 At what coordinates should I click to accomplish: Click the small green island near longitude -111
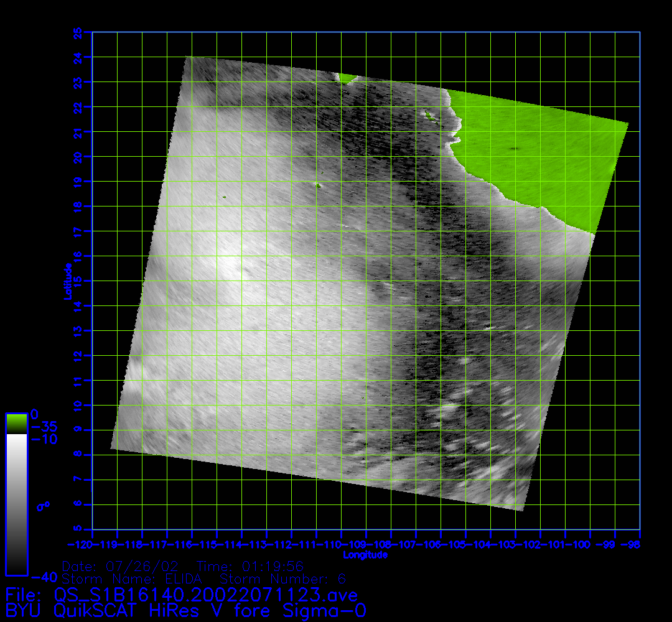[318, 185]
